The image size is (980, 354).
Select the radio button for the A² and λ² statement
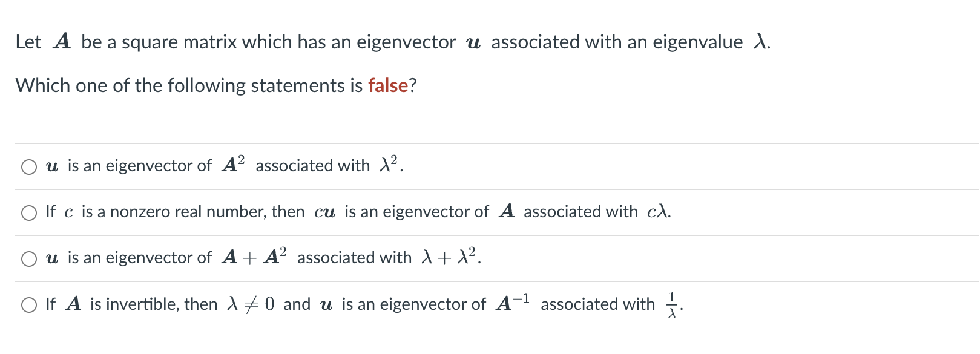29,167
